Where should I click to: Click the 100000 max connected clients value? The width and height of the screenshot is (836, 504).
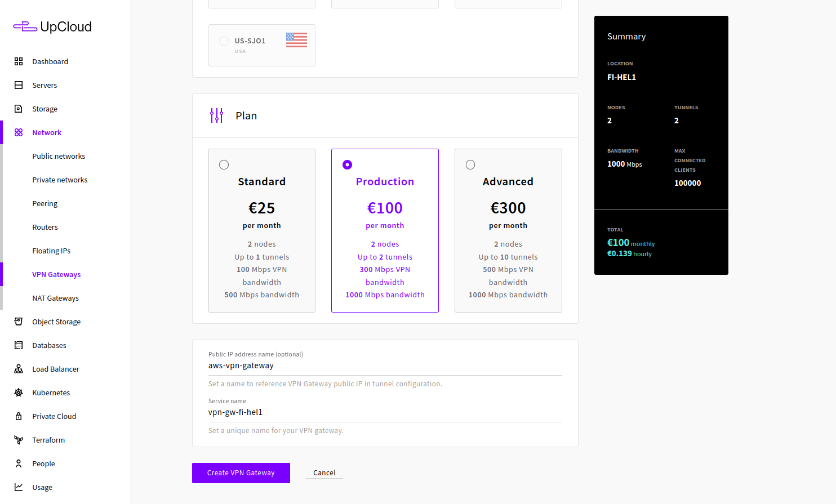[688, 183]
